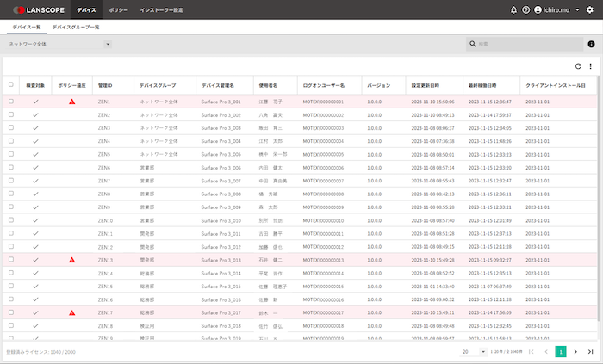Click the user account avatar icon
Image resolution: width=603 pixels, height=364 pixels.
tap(538, 10)
